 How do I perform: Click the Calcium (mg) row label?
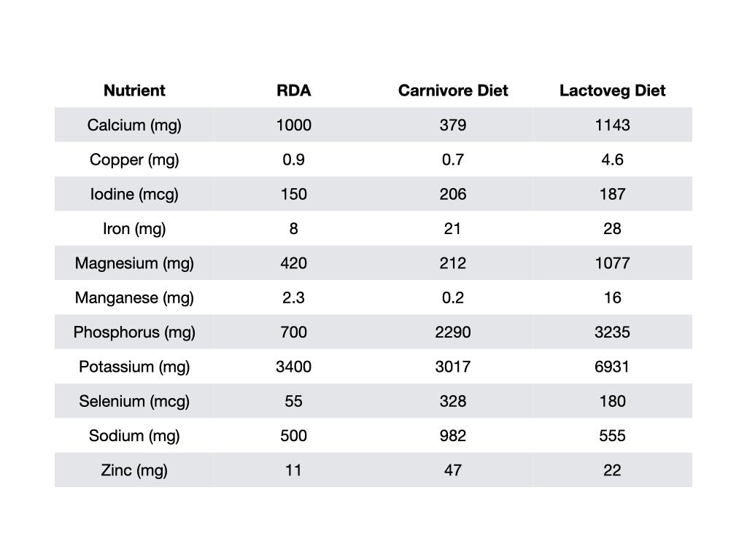point(134,125)
